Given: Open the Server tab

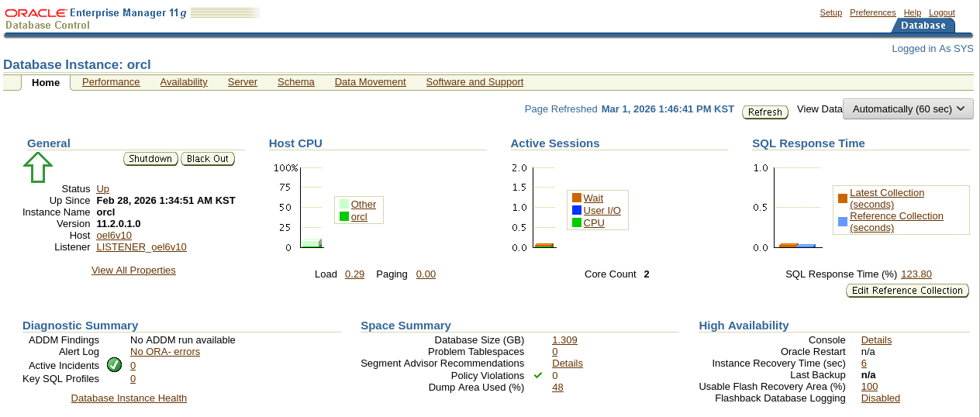Looking at the screenshot, I should click(x=243, y=82).
